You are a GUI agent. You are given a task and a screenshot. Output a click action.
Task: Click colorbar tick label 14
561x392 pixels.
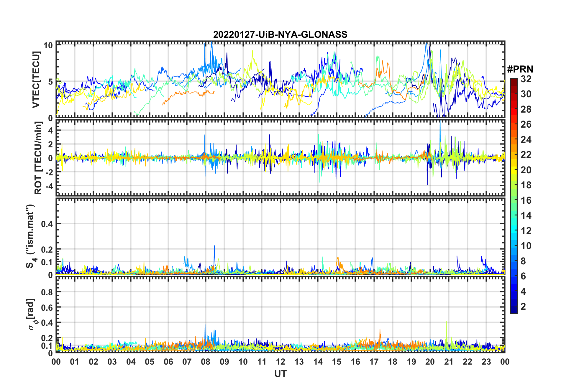point(526,215)
